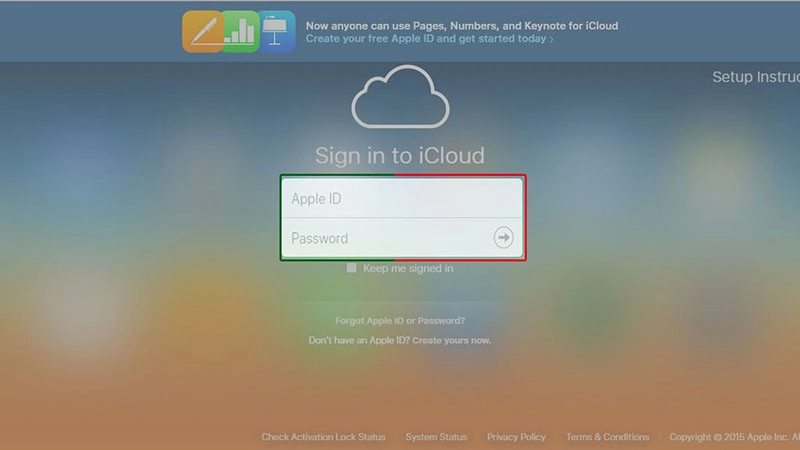Open the Terms & Conditions footer link
Image resolution: width=800 pixels, height=450 pixels.
[607, 437]
